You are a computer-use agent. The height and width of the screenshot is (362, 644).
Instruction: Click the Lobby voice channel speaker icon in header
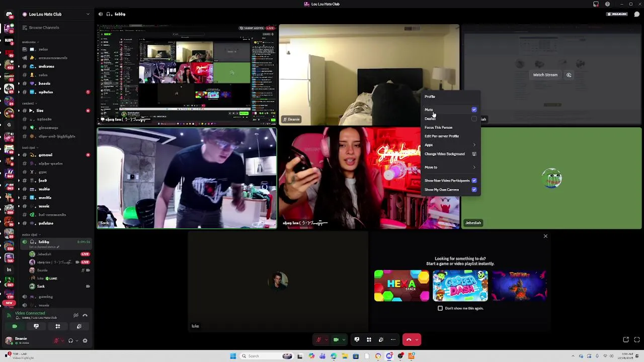point(101,14)
